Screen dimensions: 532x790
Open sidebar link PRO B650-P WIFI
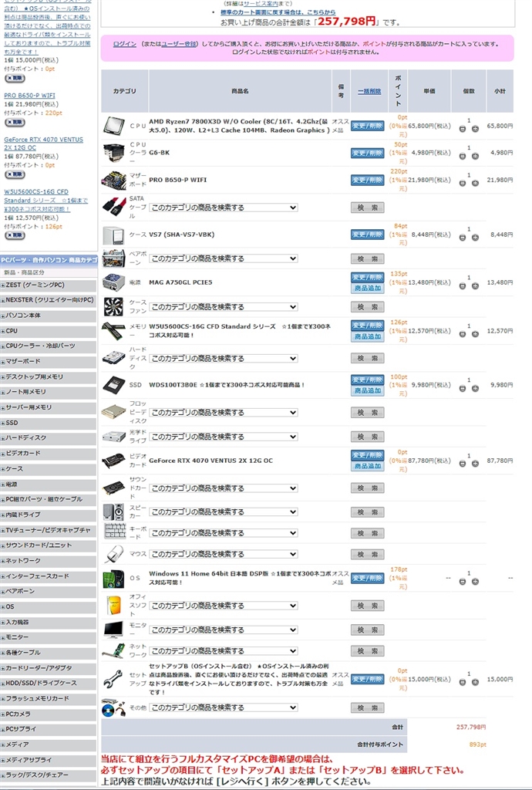tap(30, 96)
